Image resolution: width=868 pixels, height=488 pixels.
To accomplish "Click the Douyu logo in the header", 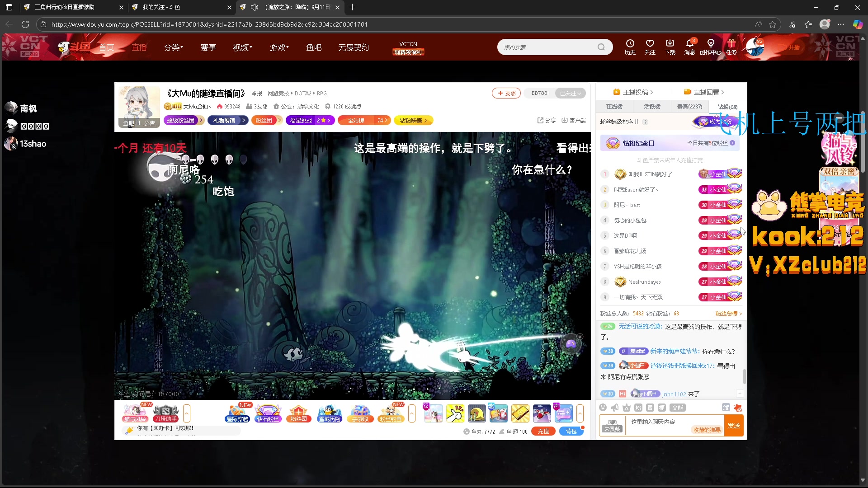I will 74,47.
